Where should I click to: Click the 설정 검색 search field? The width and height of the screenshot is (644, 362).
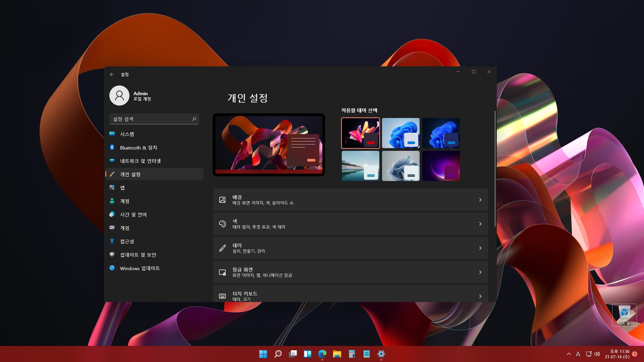point(154,119)
